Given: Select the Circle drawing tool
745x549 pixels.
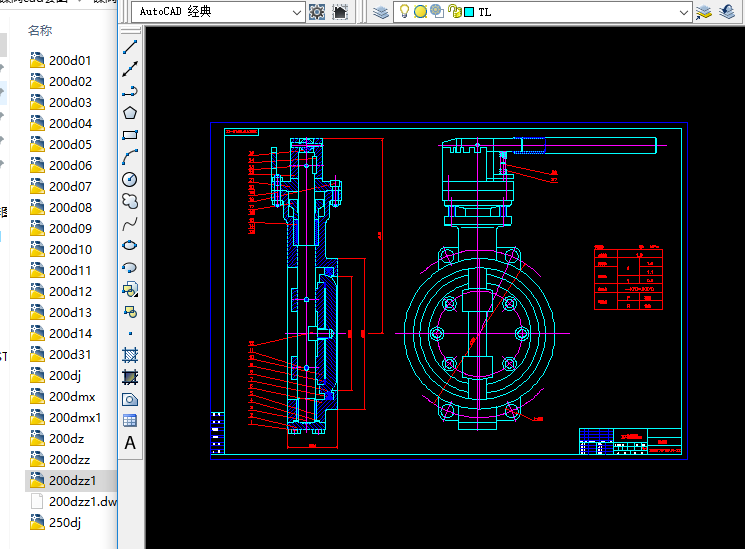Looking at the screenshot, I should pyautogui.click(x=129, y=179).
